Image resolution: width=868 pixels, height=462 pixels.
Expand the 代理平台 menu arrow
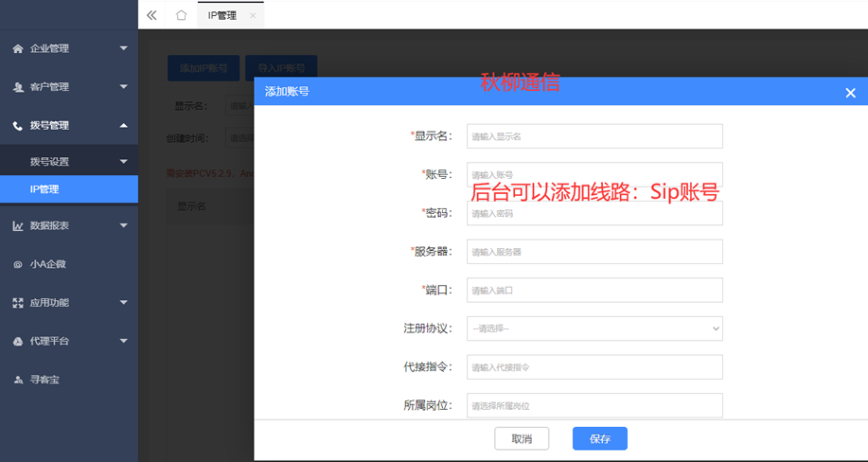123,341
